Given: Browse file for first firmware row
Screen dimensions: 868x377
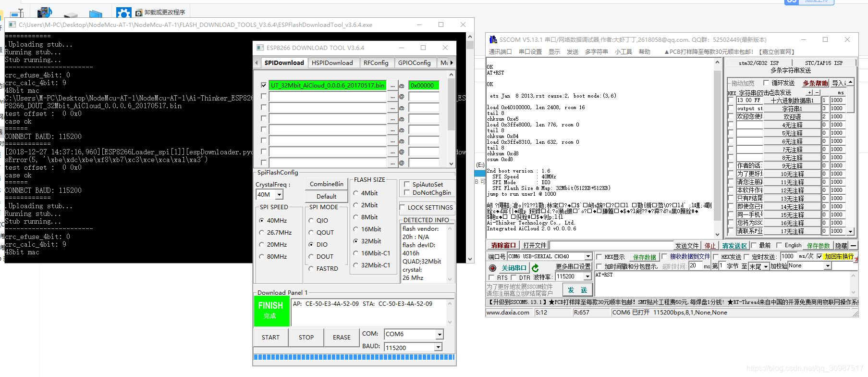Looking at the screenshot, I should tap(392, 86).
